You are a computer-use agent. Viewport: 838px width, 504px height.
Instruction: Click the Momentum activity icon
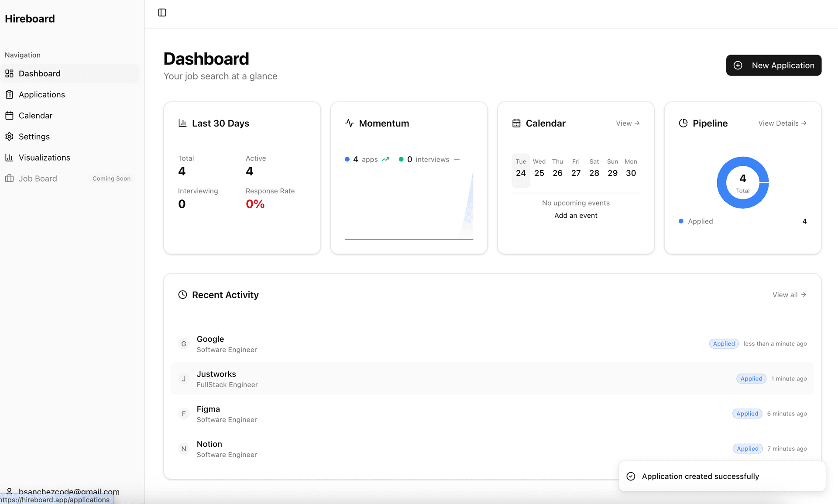[x=349, y=123]
